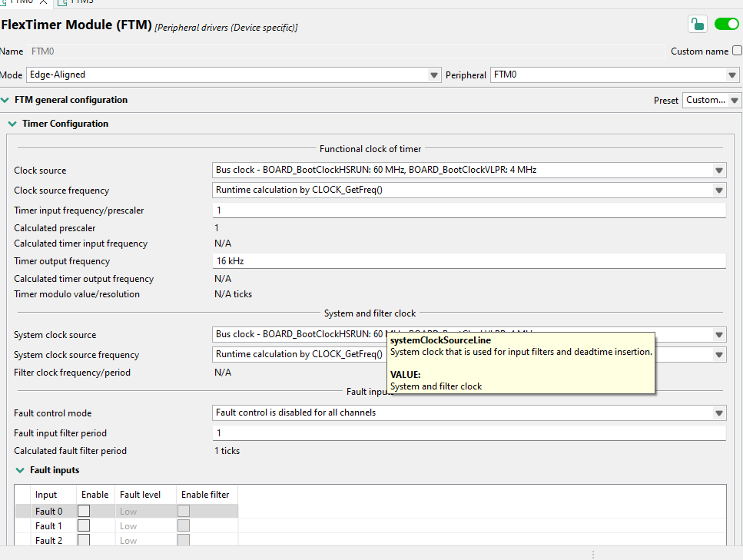Enable the Custom name checkbox
743x560 pixels.
[737, 51]
